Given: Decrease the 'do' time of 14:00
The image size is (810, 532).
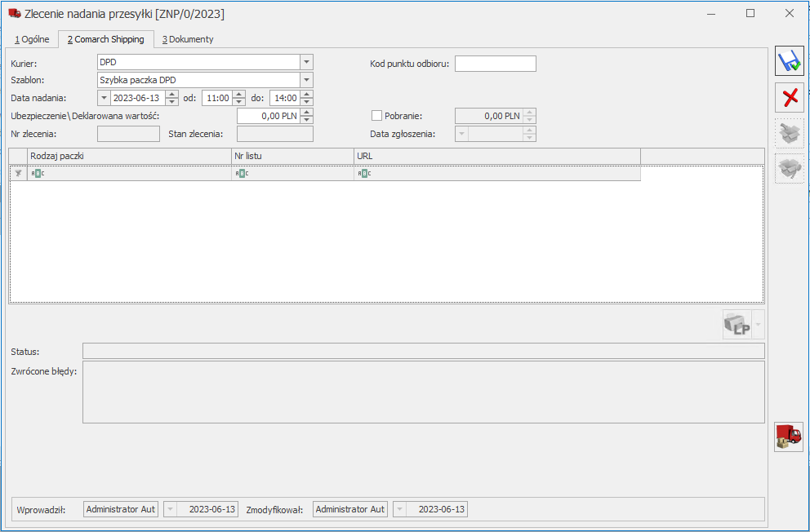Looking at the screenshot, I should pos(307,102).
